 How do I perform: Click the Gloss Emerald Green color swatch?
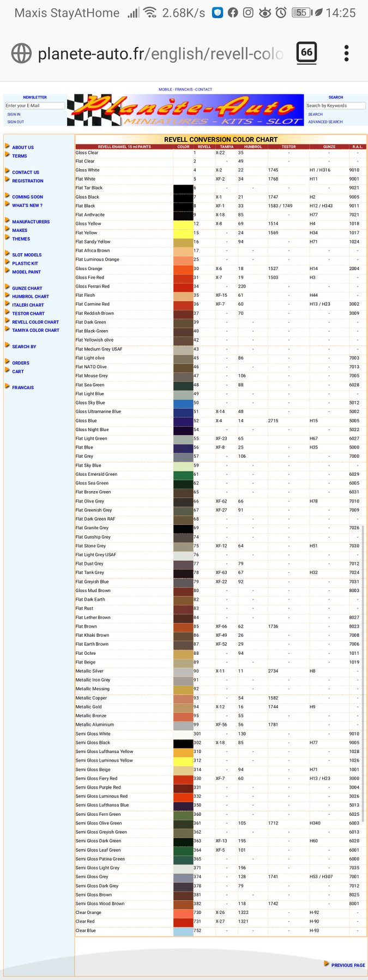click(x=183, y=474)
